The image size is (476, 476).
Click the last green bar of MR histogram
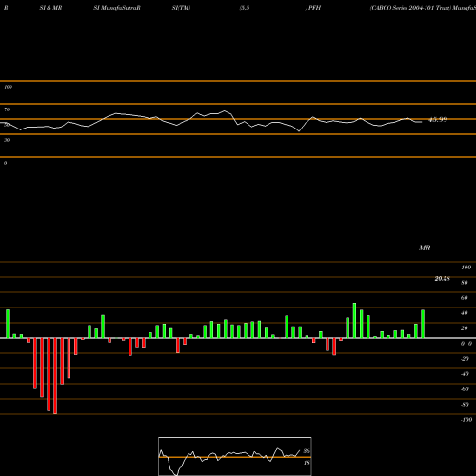pos(423,324)
